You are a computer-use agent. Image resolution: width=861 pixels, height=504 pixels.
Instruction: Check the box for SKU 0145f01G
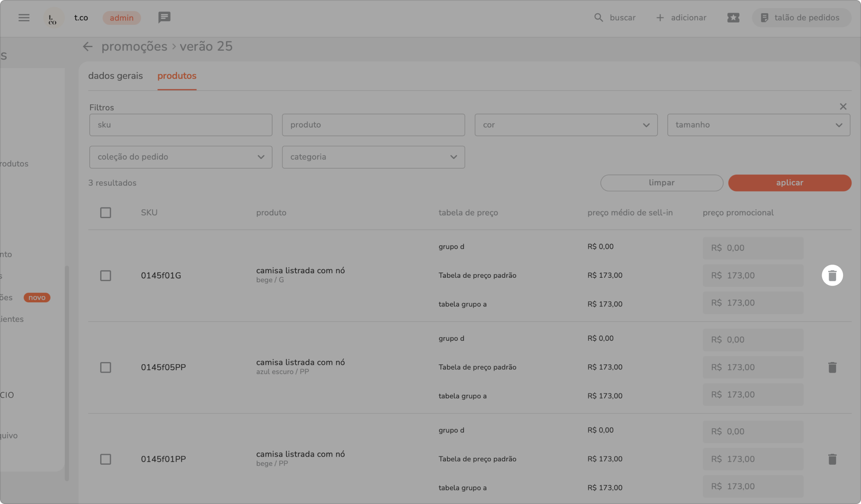coord(106,276)
